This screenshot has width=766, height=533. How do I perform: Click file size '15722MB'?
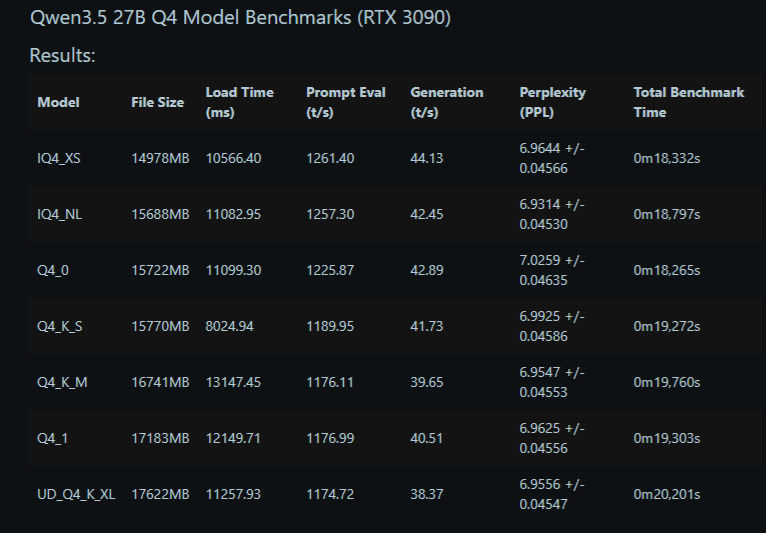click(x=160, y=270)
